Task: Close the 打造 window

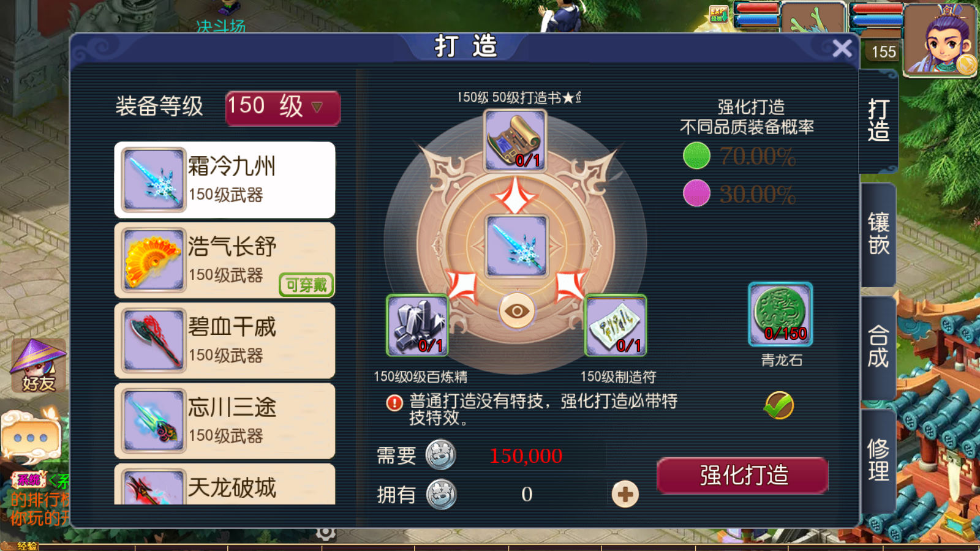Action: coord(842,48)
